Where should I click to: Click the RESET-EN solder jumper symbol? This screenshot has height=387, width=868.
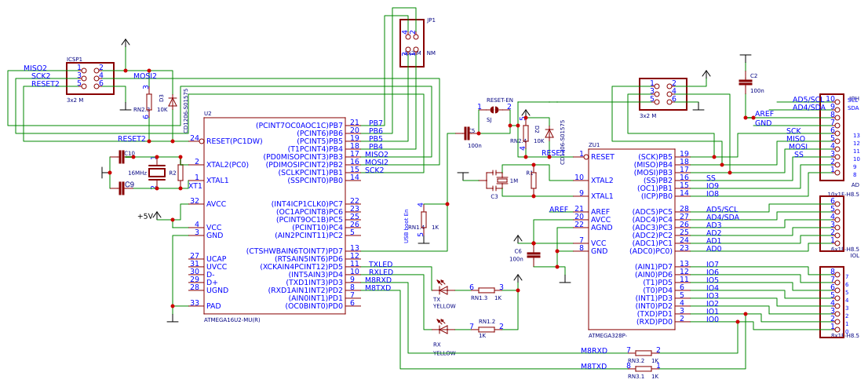[494, 110]
